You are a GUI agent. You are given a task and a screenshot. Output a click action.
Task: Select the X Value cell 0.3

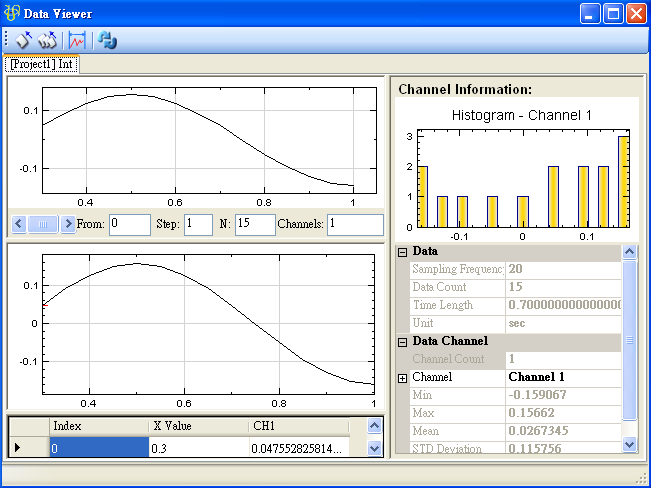tap(198, 448)
